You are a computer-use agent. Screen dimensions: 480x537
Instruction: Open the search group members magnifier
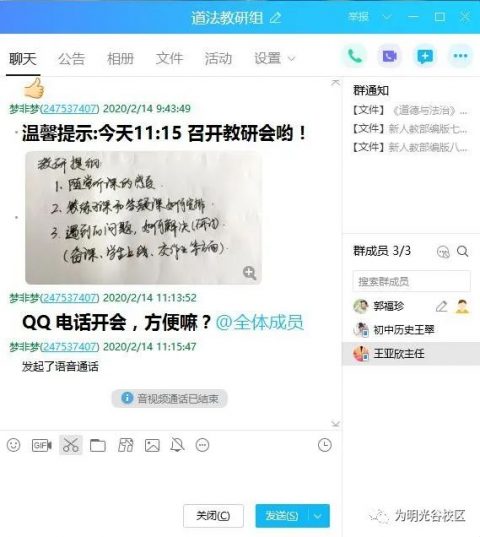click(x=463, y=251)
